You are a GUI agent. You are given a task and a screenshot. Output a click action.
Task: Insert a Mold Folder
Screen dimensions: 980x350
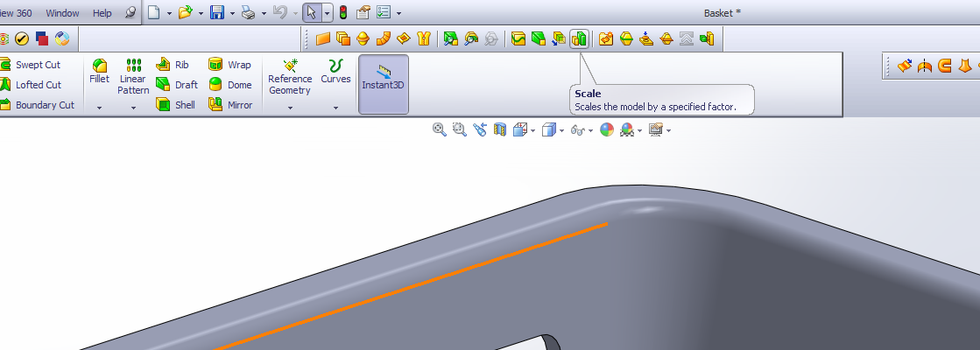point(606,39)
